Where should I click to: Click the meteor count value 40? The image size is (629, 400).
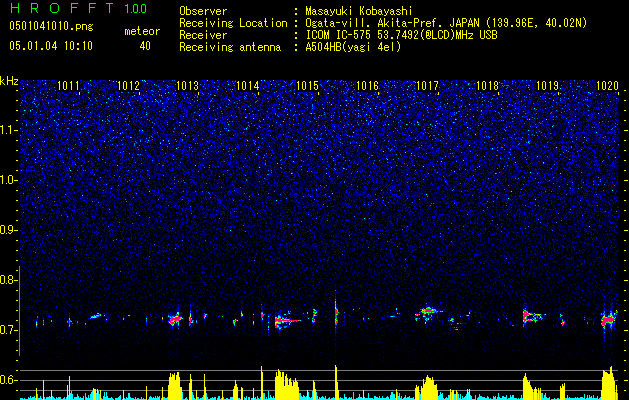pos(145,46)
